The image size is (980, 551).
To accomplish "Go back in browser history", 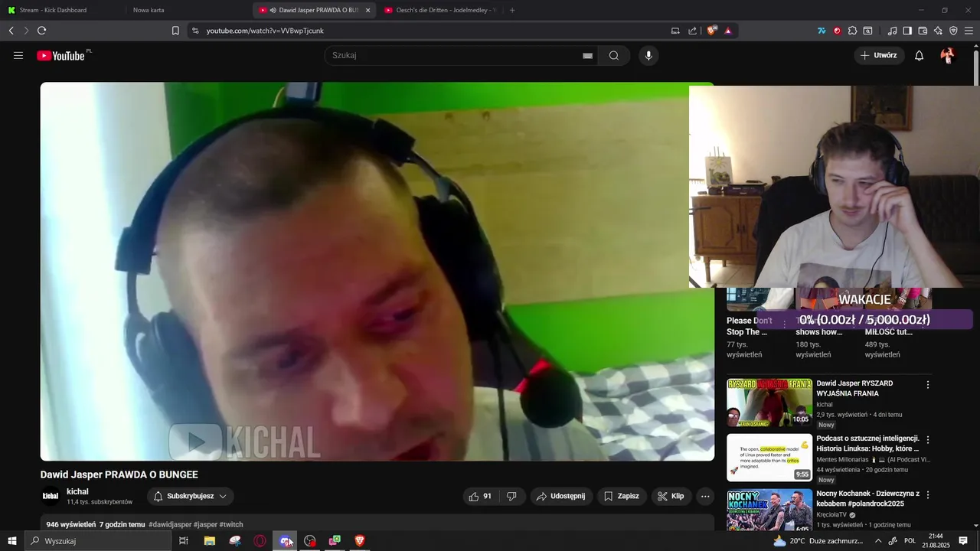I will coord(11,31).
